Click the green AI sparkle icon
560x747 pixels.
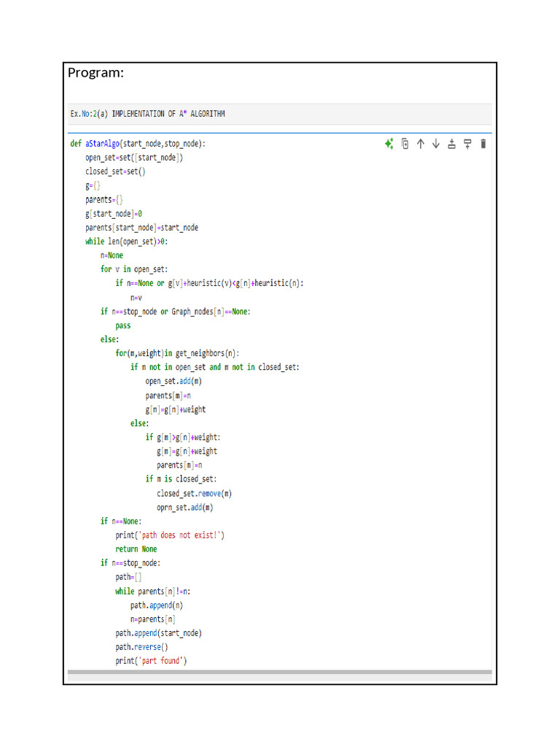click(x=389, y=144)
